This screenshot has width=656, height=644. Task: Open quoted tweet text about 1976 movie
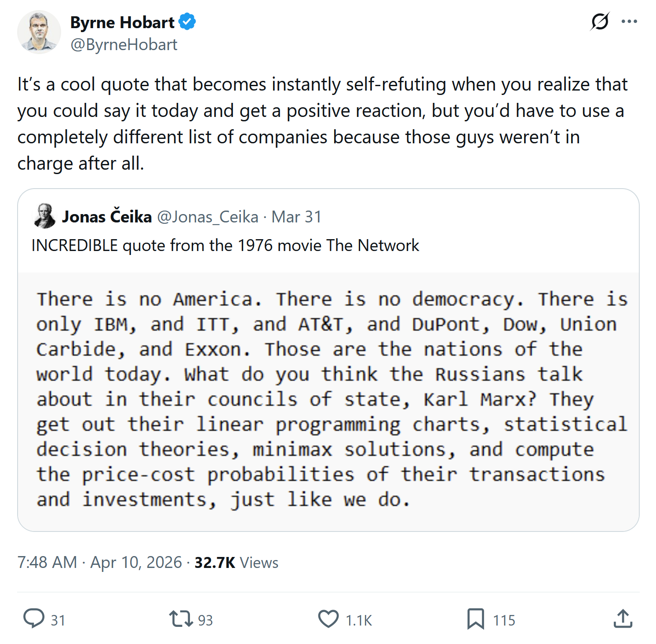(225, 245)
